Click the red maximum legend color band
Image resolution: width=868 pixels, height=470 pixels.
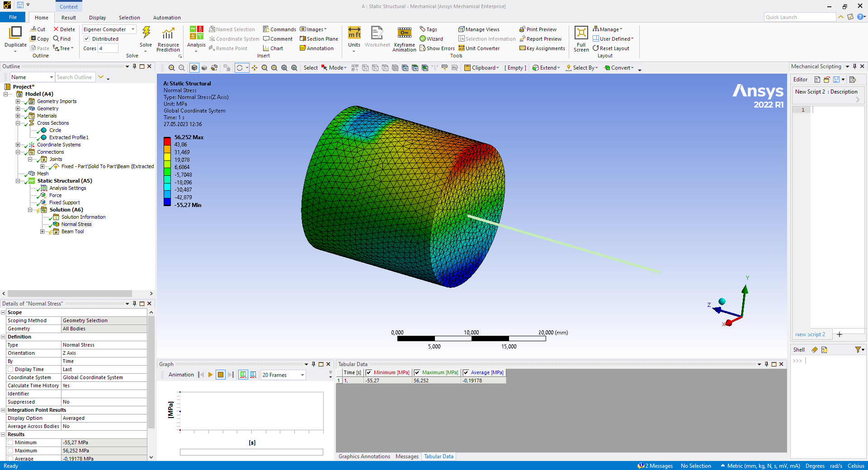(167, 141)
